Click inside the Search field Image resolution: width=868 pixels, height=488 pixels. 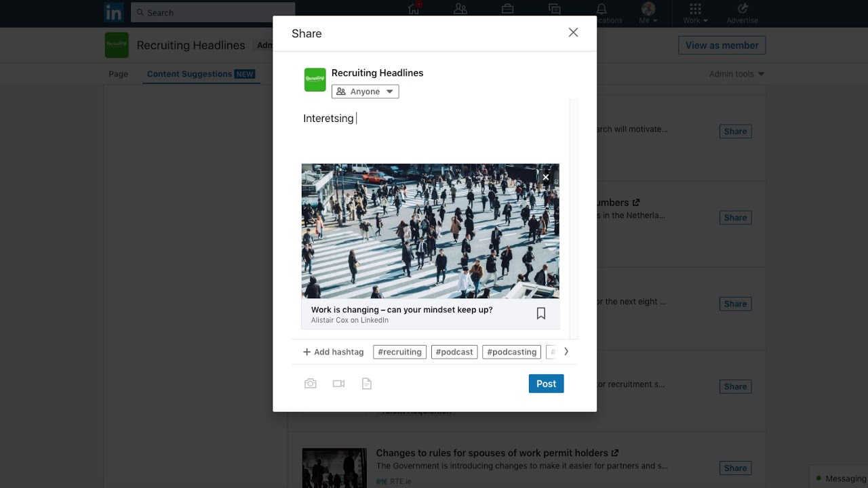(x=213, y=12)
